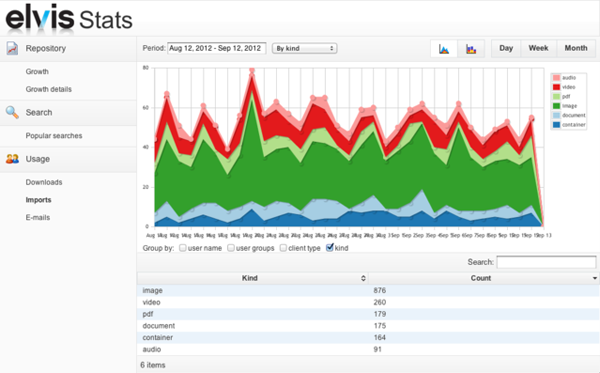Viewport: 600px width, 373px height.
Task: Toggle the user groups group-by checkbox
Action: tap(231, 248)
